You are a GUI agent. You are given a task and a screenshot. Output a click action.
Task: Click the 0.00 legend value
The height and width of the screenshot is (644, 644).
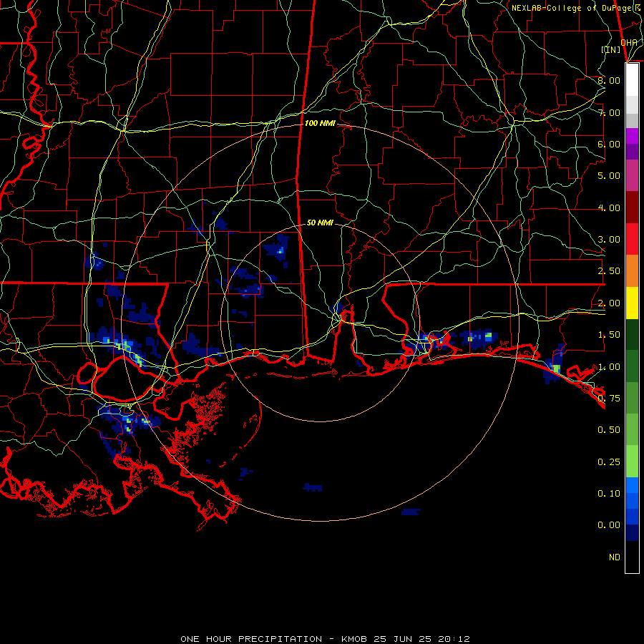[x=609, y=525]
